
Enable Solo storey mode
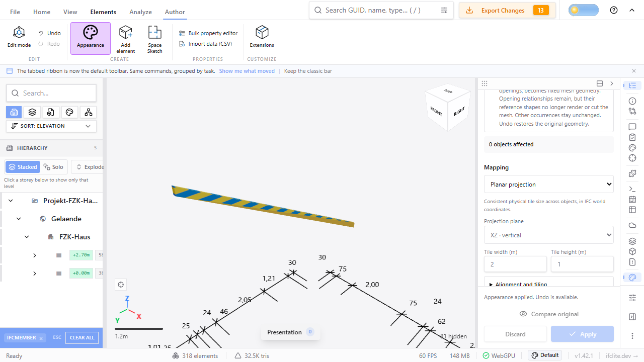[54, 167]
